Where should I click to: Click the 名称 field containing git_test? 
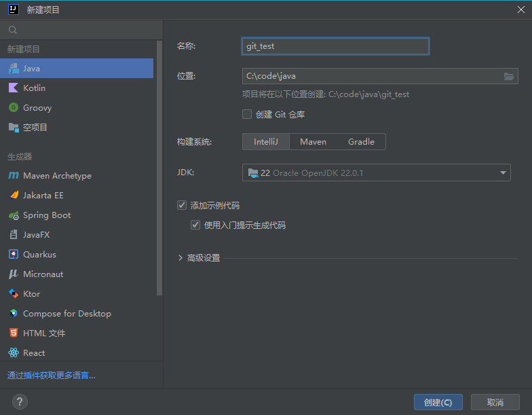pyautogui.click(x=335, y=46)
